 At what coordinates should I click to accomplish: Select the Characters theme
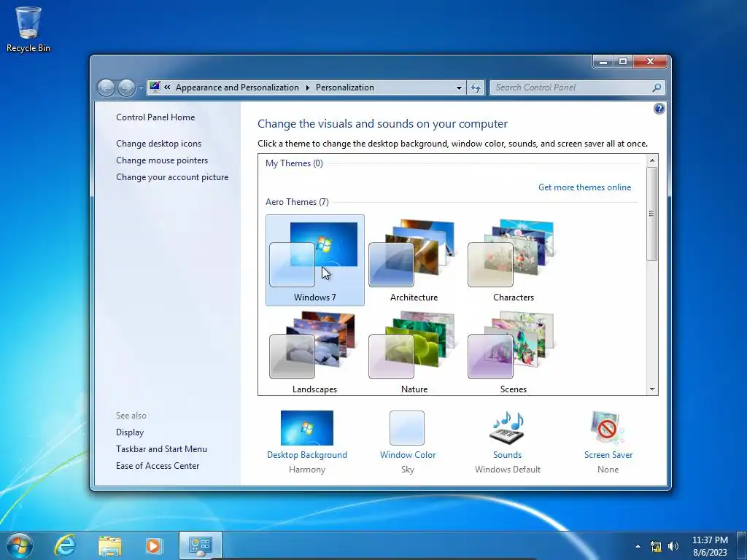[x=513, y=260]
